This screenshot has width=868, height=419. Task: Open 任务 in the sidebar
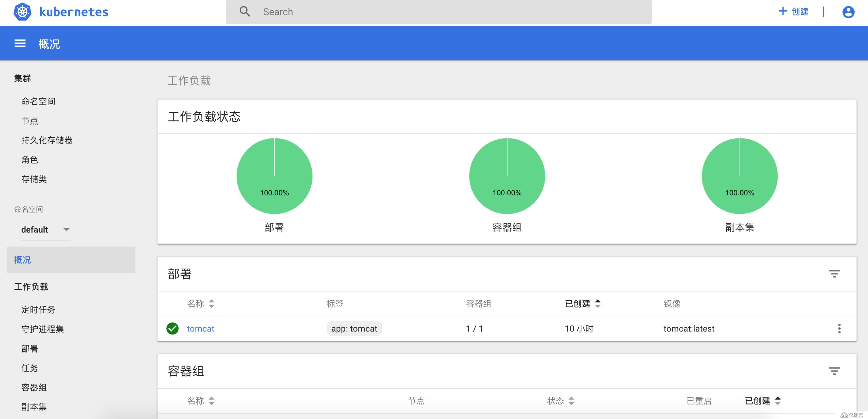click(x=30, y=368)
